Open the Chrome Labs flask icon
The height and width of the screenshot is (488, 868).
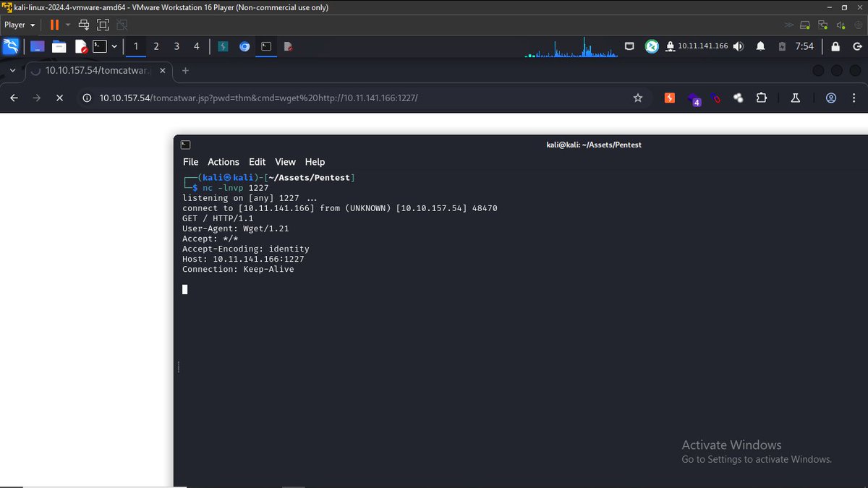[795, 98]
